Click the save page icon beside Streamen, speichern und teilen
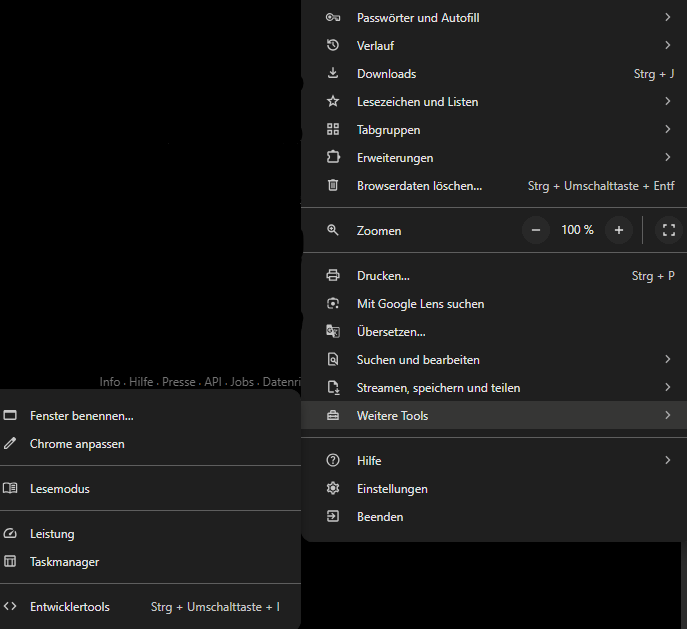The image size is (687, 629). point(333,388)
